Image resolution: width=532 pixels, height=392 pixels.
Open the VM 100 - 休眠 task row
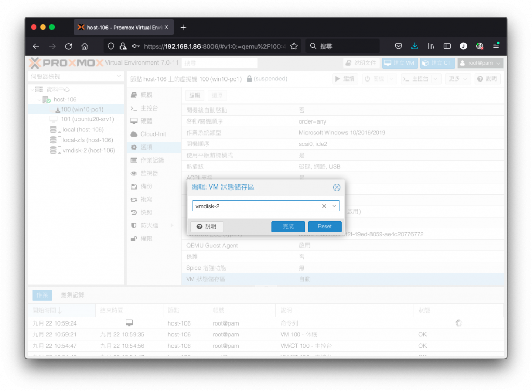tap(266, 335)
